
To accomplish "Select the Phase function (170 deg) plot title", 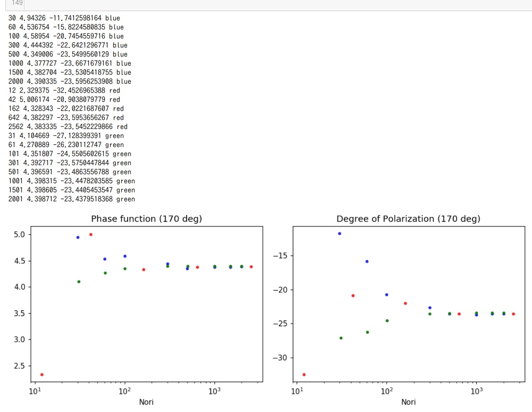I will tap(146, 219).
